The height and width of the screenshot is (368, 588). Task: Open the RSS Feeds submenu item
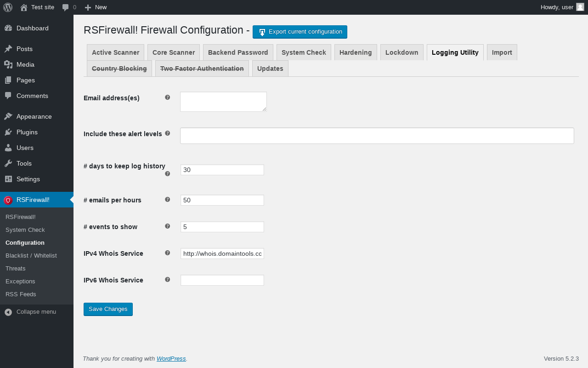pos(21,294)
